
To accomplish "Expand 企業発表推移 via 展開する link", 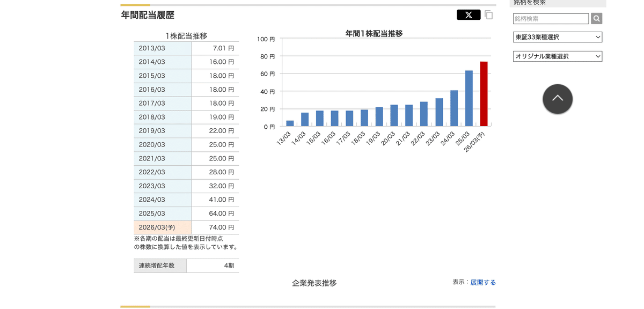I will tap(483, 282).
